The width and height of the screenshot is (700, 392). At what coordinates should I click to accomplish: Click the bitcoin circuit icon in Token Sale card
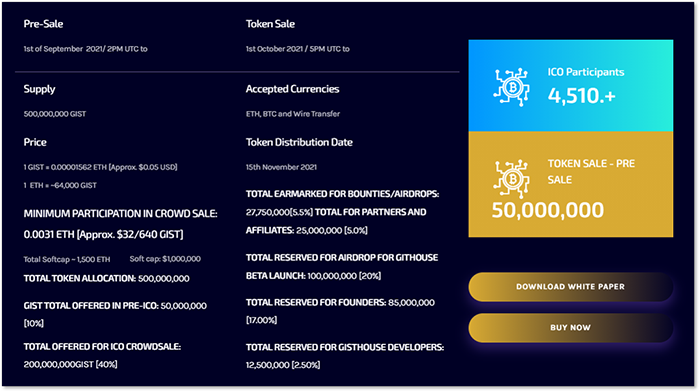point(511,179)
